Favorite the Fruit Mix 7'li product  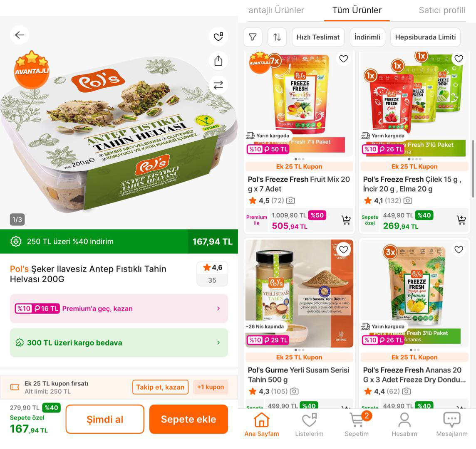click(343, 59)
